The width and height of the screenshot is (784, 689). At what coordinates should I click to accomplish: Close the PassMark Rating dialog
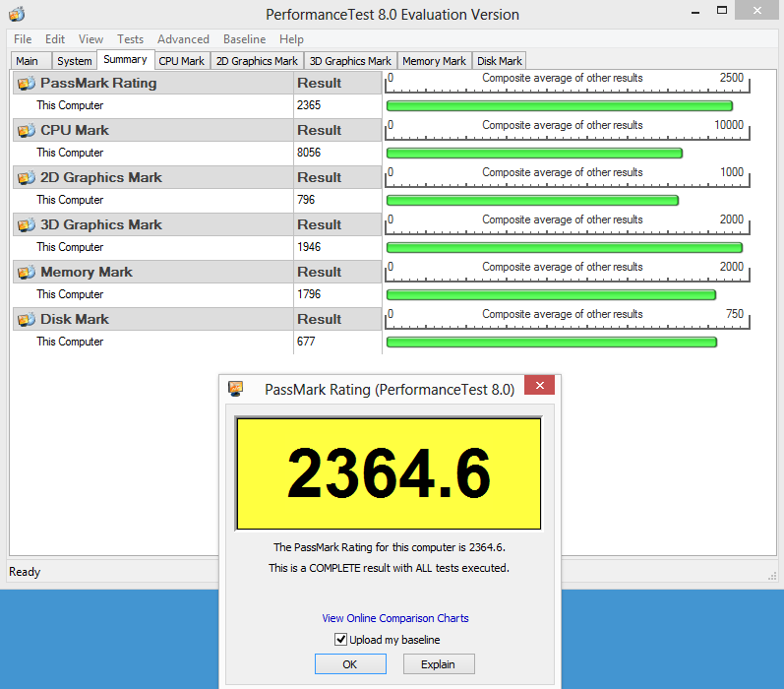point(539,385)
